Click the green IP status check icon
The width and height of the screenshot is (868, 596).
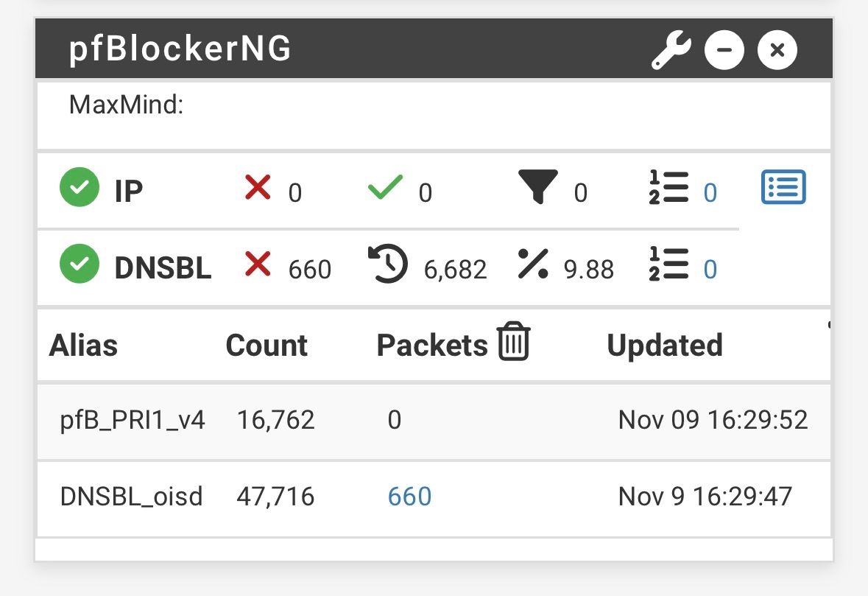(79, 189)
